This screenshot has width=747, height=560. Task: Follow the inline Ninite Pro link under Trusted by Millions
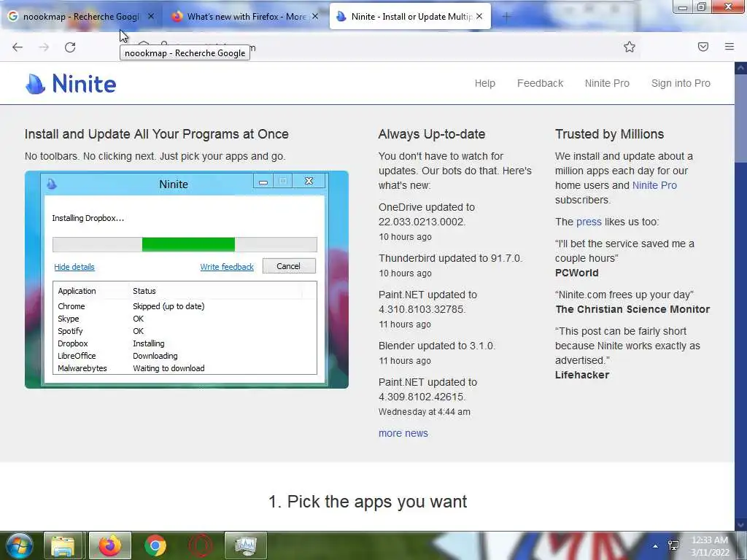click(654, 185)
